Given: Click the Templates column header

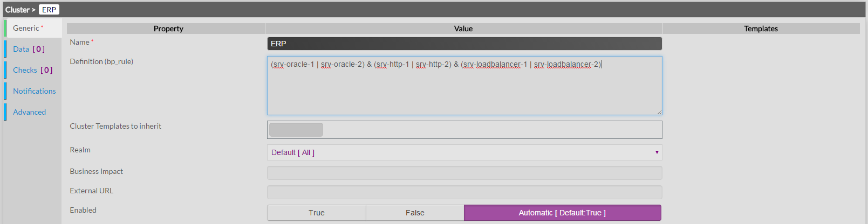Looking at the screenshot, I should 761,29.
